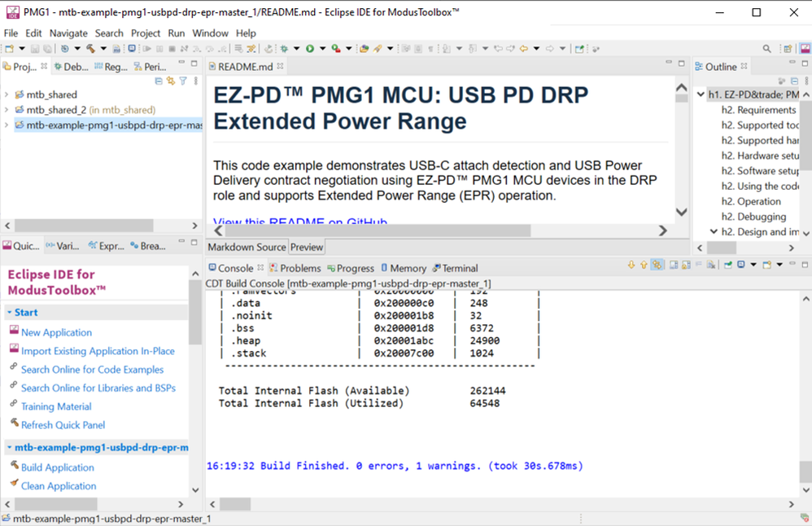Open the Run launch dropdown arrow
812x526 pixels.
click(323, 49)
